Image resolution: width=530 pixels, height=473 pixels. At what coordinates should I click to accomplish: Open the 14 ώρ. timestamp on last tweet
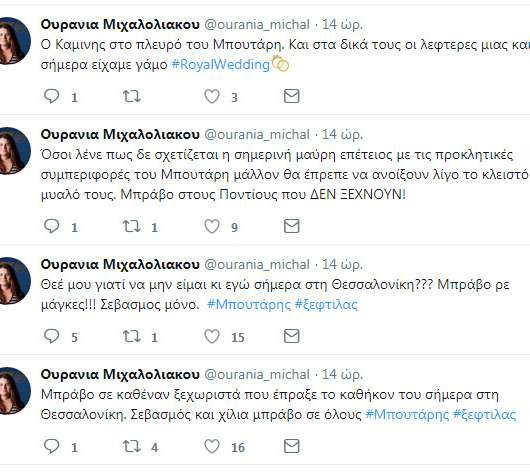tap(342, 375)
